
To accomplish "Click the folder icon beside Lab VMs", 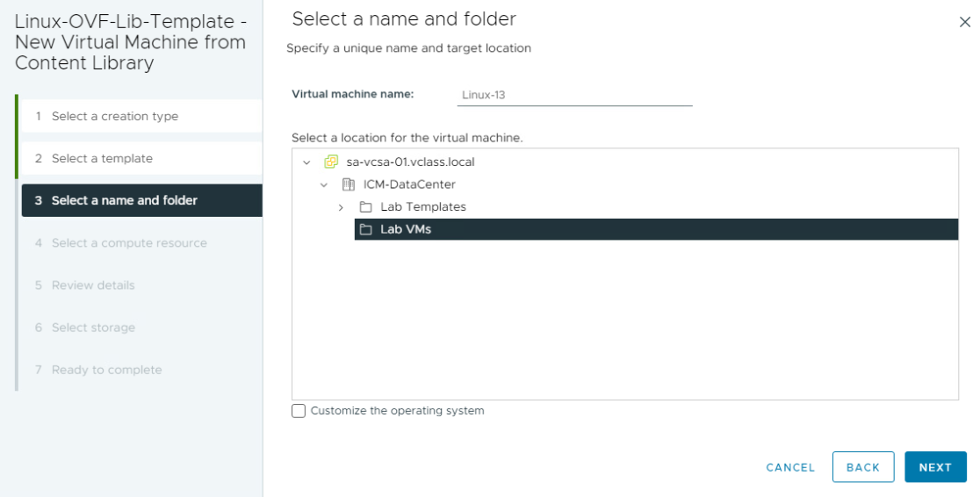I will coord(365,229).
